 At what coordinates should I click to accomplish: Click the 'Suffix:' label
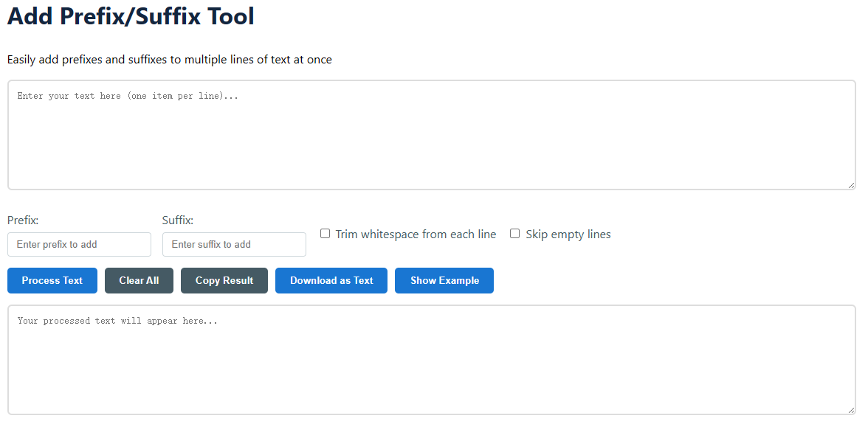(178, 220)
